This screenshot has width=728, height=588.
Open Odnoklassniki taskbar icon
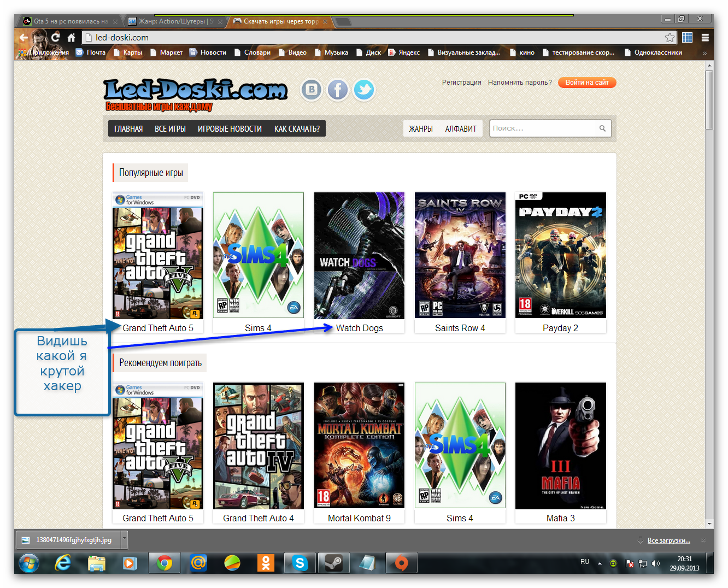click(266, 563)
